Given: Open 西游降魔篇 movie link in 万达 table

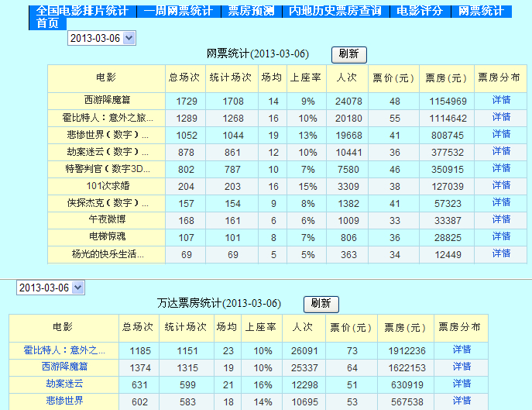Looking at the screenshot, I should coord(64,367).
